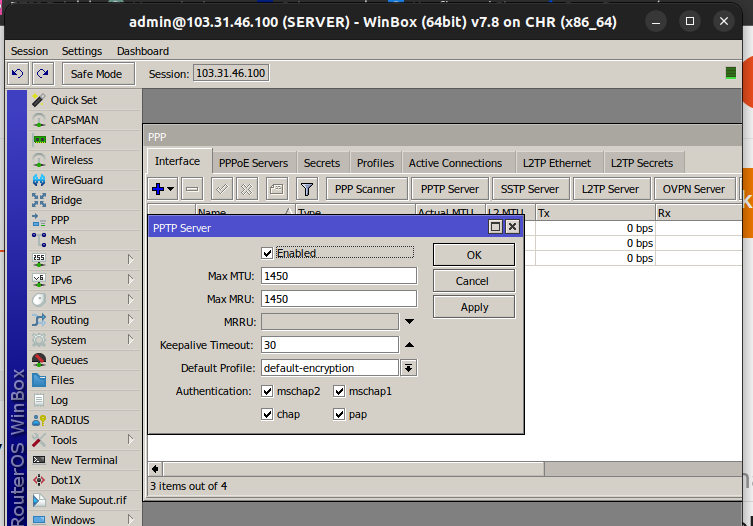Viewport: 753px width, 526px height.
Task: Open the Settings menu
Action: tap(82, 51)
